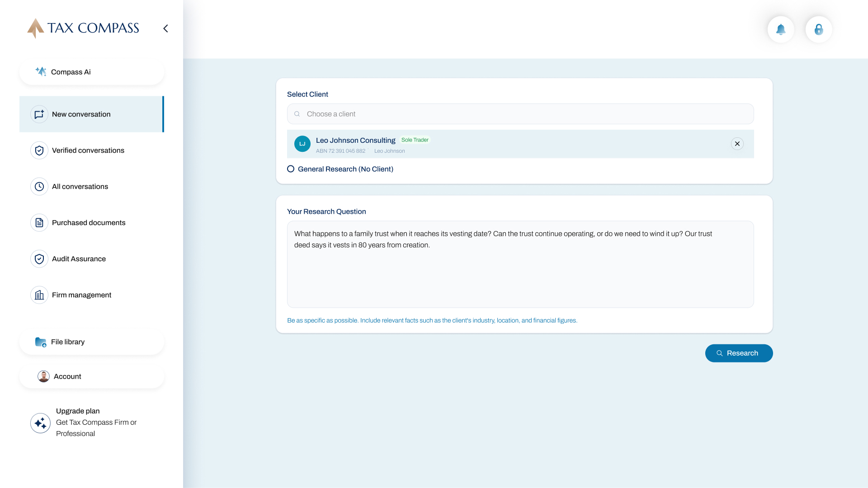Open Verified conversations
868x488 pixels.
coord(91,150)
